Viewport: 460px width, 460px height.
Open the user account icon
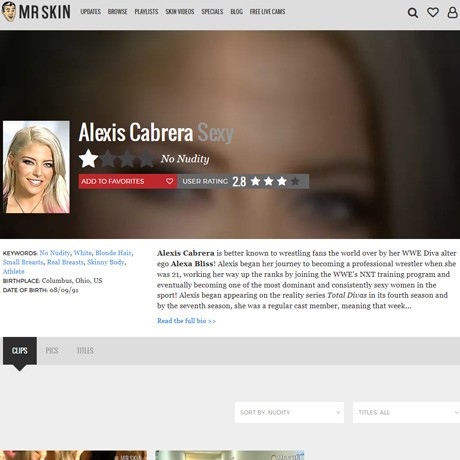(452, 12)
